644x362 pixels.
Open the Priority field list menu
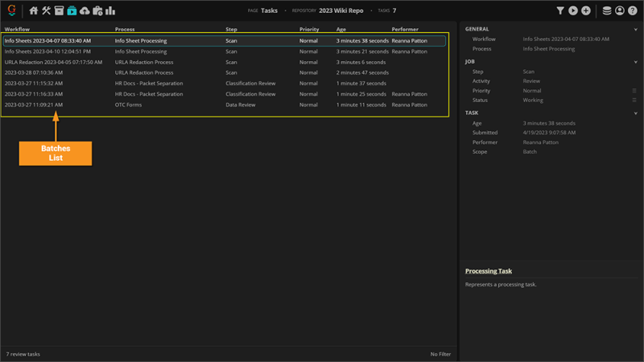point(634,91)
